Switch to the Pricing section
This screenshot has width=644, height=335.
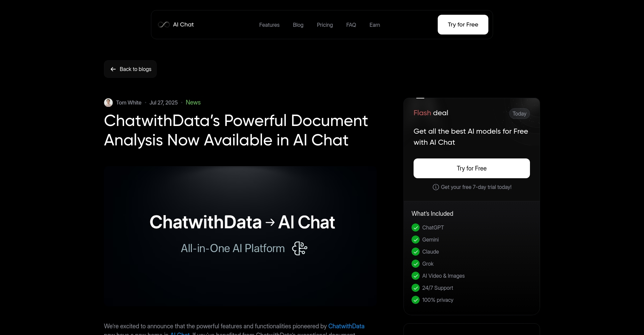pyautogui.click(x=325, y=25)
